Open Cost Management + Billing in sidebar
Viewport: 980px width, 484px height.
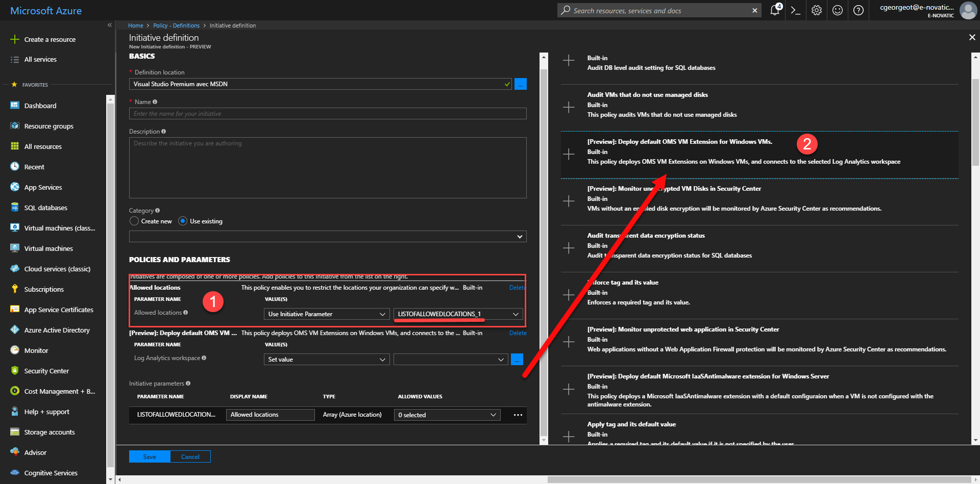click(x=60, y=391)
